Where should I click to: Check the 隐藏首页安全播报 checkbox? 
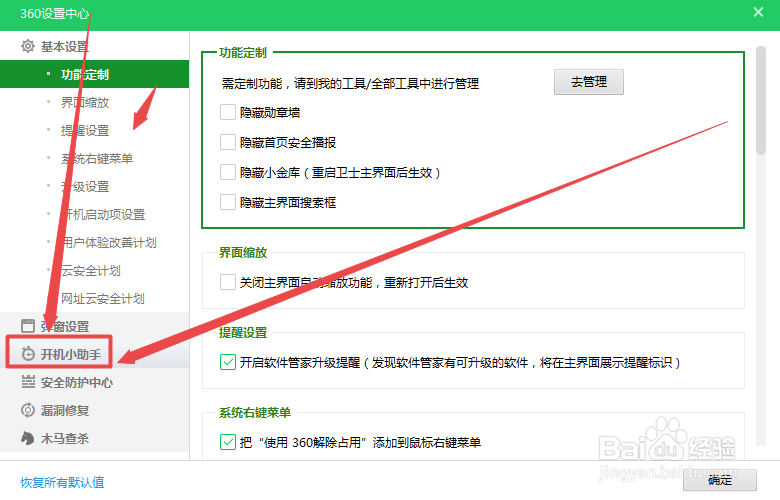pyautogui.click(x=228, y=142)
